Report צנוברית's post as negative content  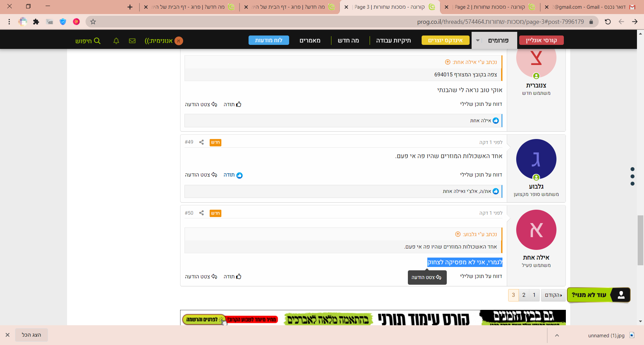(x=481, y=104)
